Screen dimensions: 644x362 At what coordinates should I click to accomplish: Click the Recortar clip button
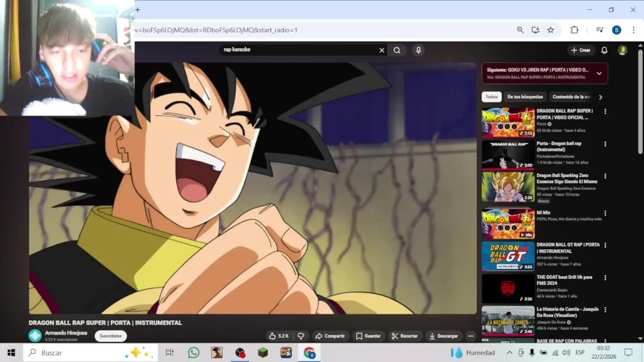click(x=405, y=336)
